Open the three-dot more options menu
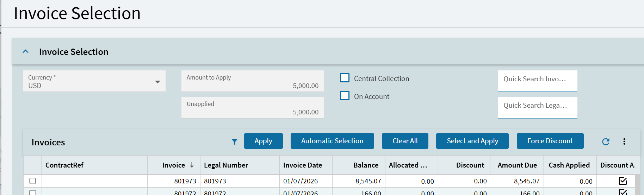This screenshot has height=195, width=644. pyautogui.click(x=624, y=141)
